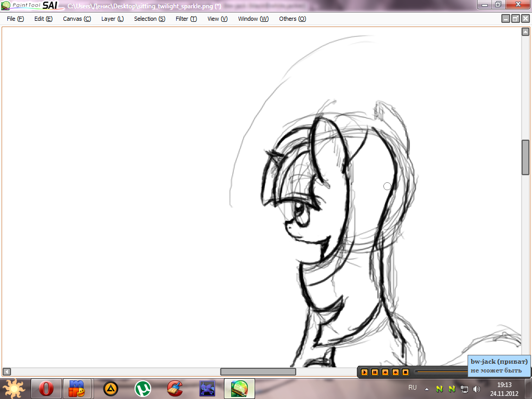Minimize the inner document window
This screenshot has height=399, width=532.
(506, 19)
